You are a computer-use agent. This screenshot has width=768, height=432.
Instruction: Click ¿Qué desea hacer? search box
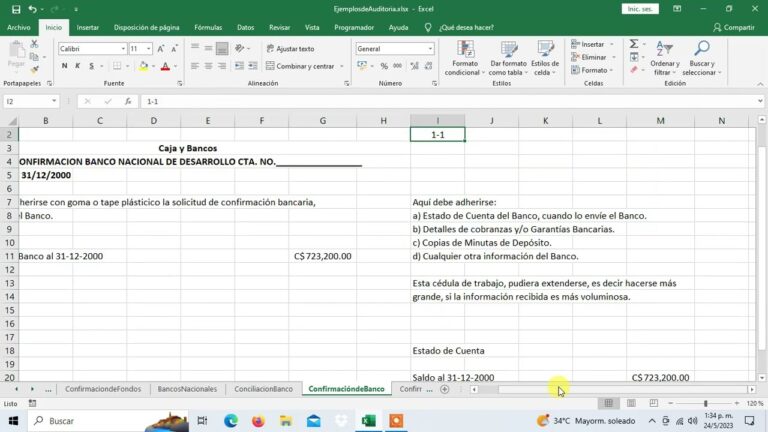466,27
